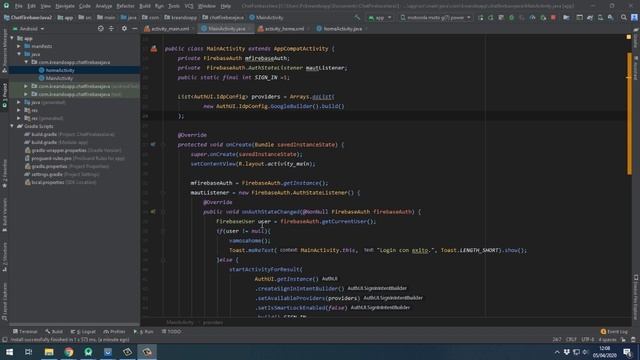Select MainActivity in project tree

pos(59,78)
